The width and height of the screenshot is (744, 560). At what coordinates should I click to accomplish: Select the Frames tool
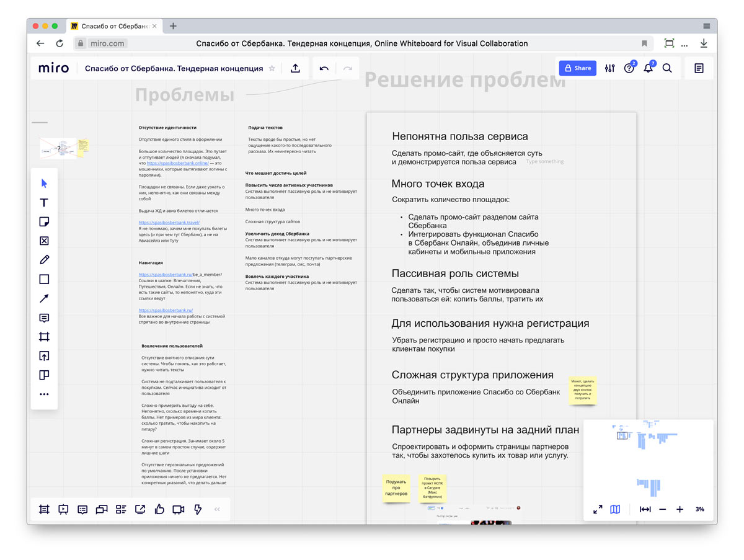[44, 337]
